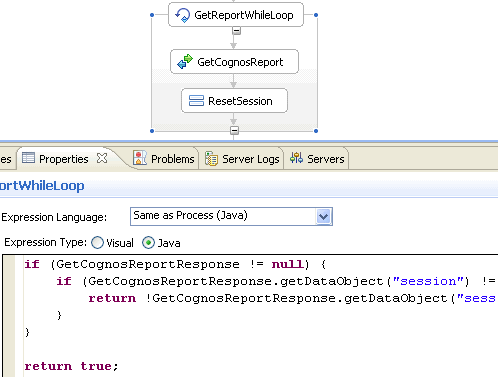
Task: Select the Visual expression type
Action: click(97, 243)
